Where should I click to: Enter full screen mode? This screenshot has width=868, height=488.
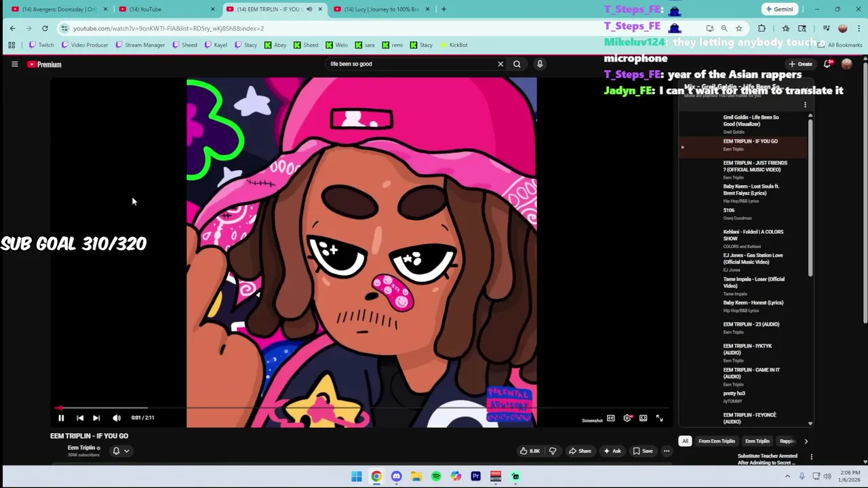pyautogui.click(x=659, y=418)
